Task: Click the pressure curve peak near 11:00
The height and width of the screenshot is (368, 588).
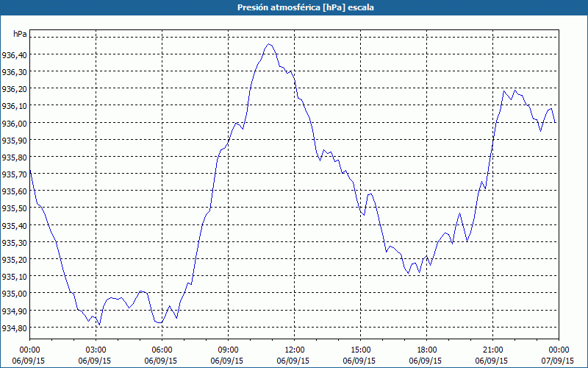Action: (268, 44)
